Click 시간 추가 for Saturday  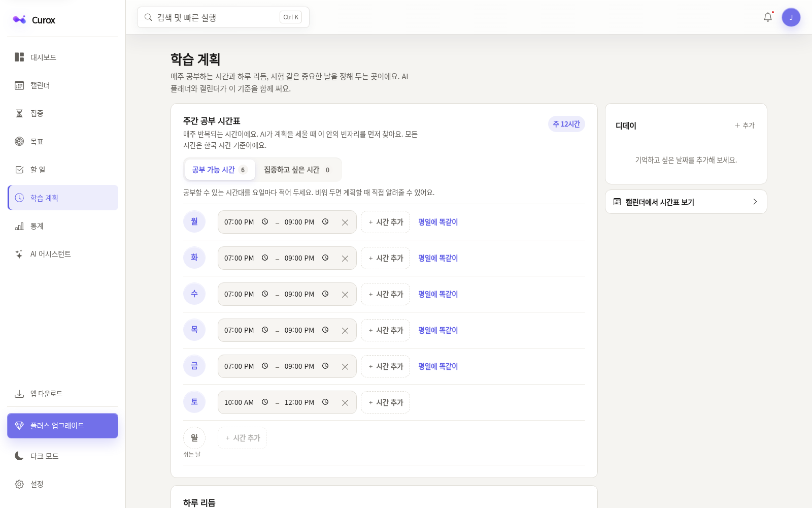point(386,402)
